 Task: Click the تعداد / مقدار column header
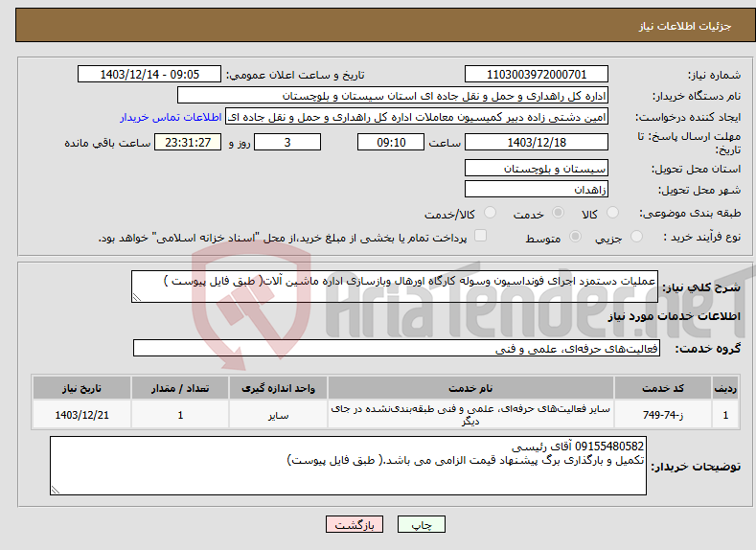pos(180,388)
